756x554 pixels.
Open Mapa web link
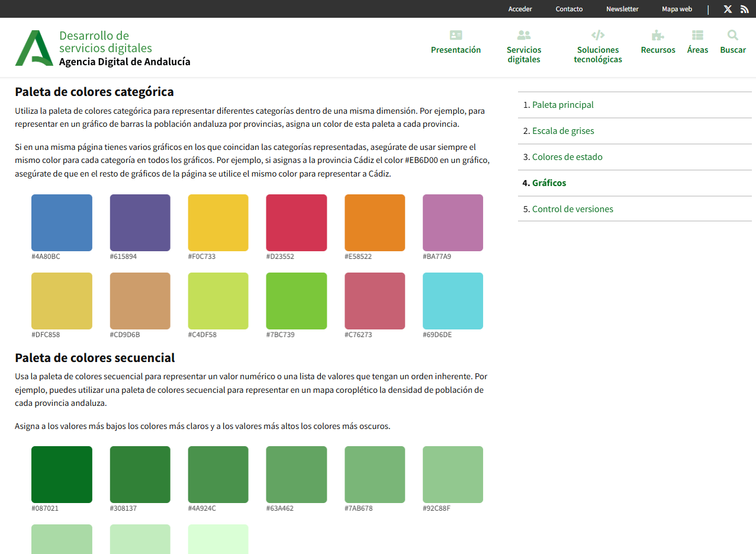pyautogui.click(x=677, y=9)
